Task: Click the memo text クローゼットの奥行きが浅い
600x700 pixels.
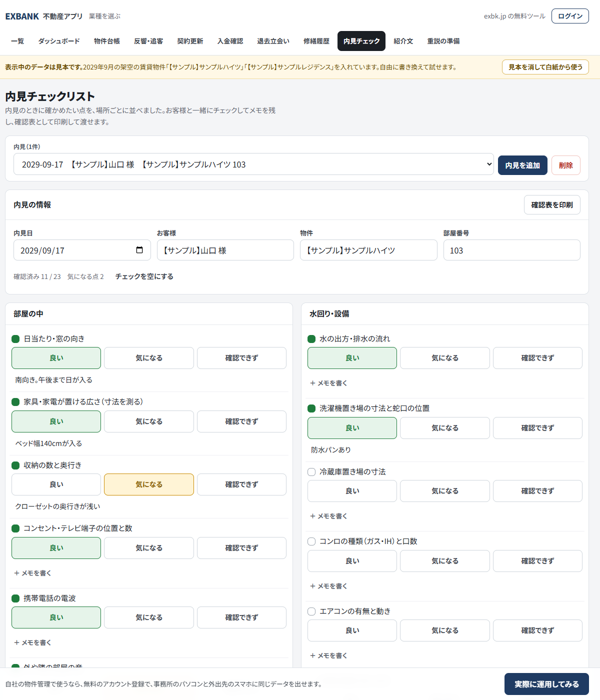Action: (x=57, y=506)
